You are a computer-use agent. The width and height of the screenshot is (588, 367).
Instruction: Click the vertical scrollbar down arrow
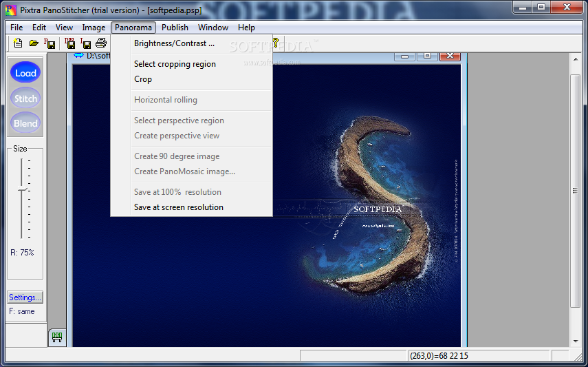click(x=575, y=342)
